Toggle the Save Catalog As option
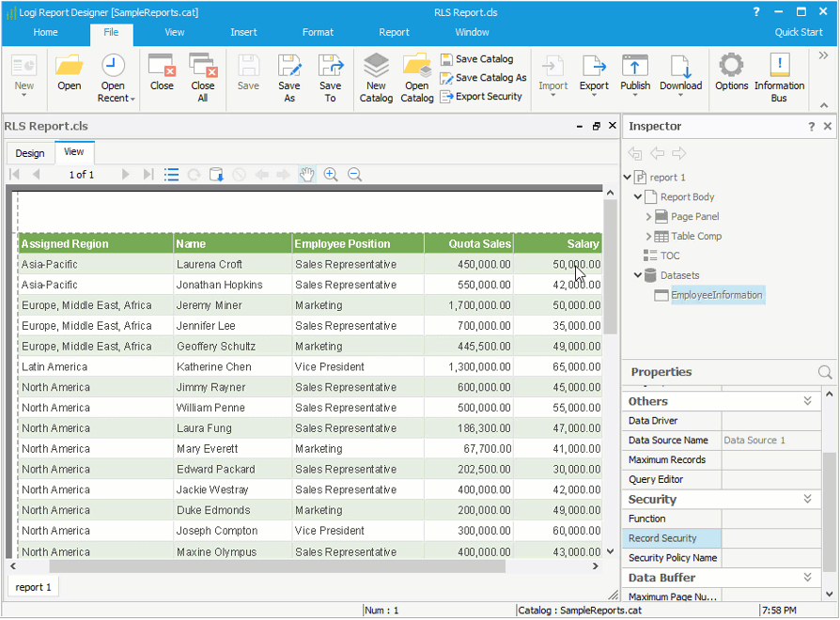Image resolution: width=840 pixels, height=620 pixels. click(x=482, y=77)
